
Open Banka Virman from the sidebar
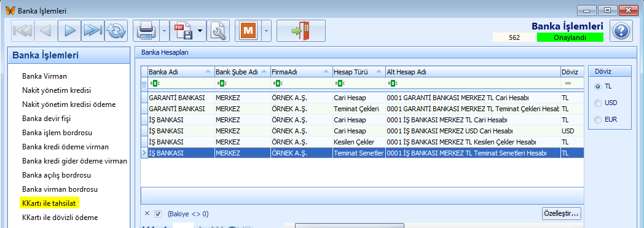tap(44, 76)
